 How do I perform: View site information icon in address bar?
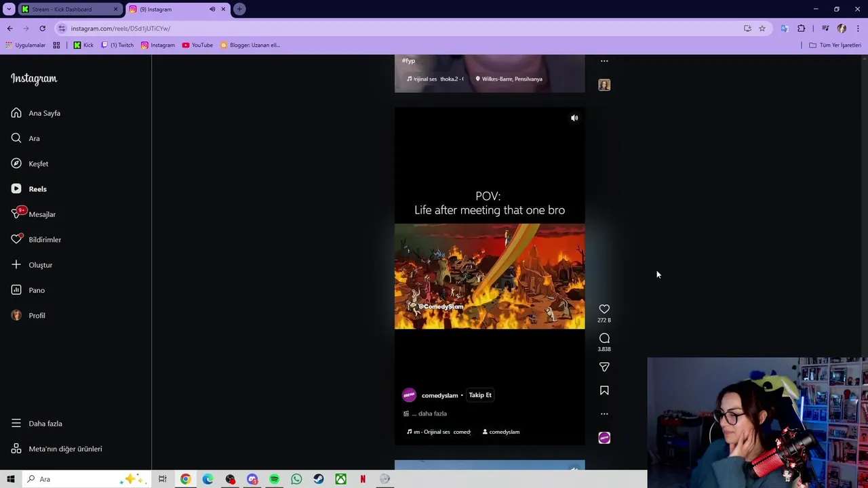click(62, 28)
